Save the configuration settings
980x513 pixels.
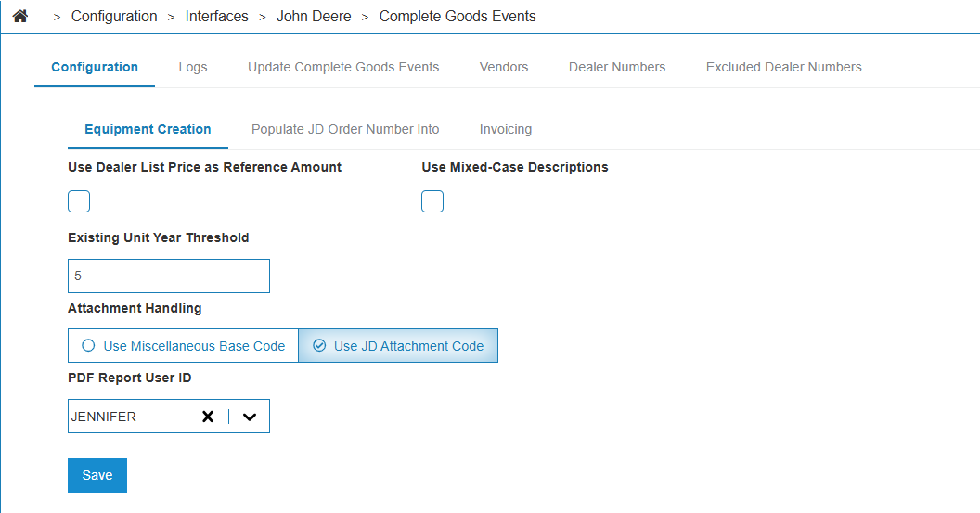tap(97, 476)
